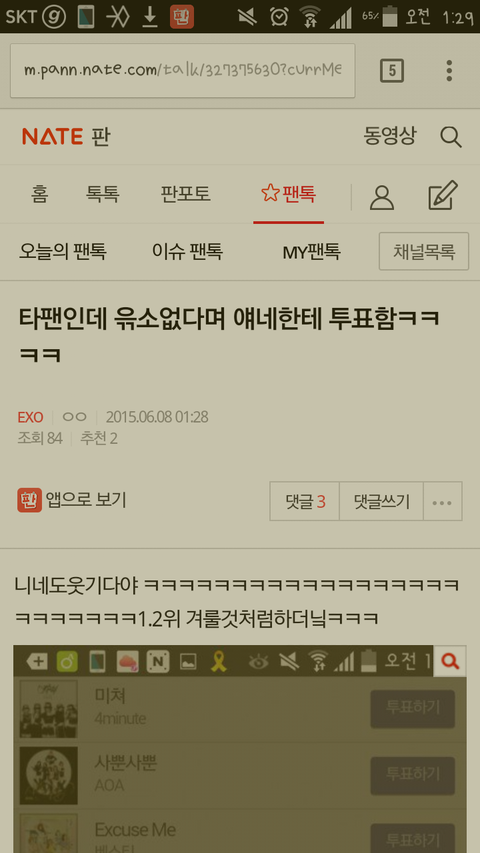Tap the EXO channel link under the title
The height and width of the screenshot is (853, 480).
pos(30,417)
